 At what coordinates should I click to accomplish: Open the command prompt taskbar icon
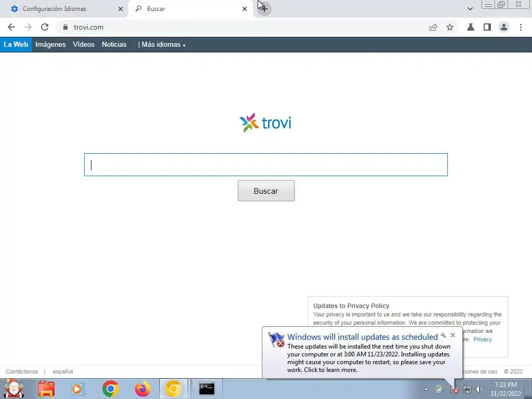207,389
